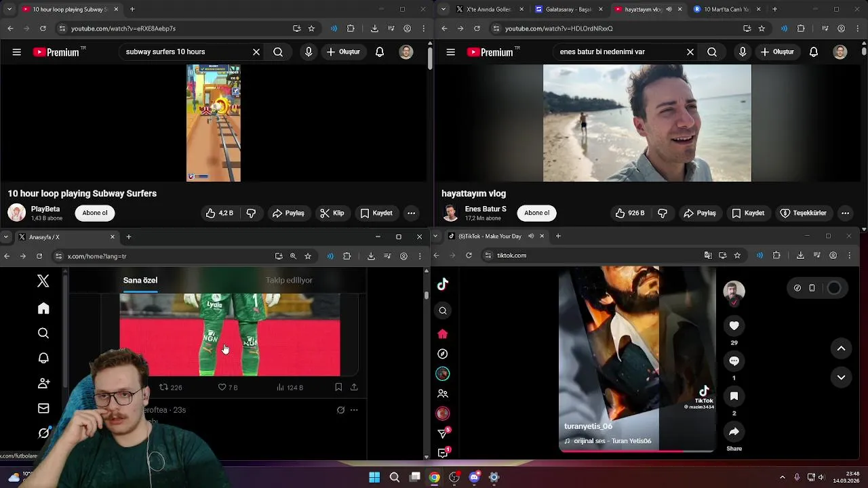Open Notifications bell in the X sidebar

43,358
